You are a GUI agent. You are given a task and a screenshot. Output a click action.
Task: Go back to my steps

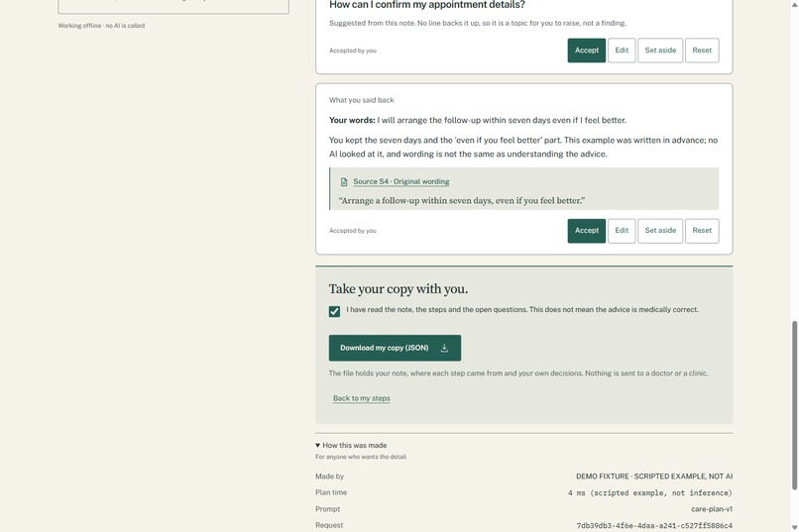(361, 398)
